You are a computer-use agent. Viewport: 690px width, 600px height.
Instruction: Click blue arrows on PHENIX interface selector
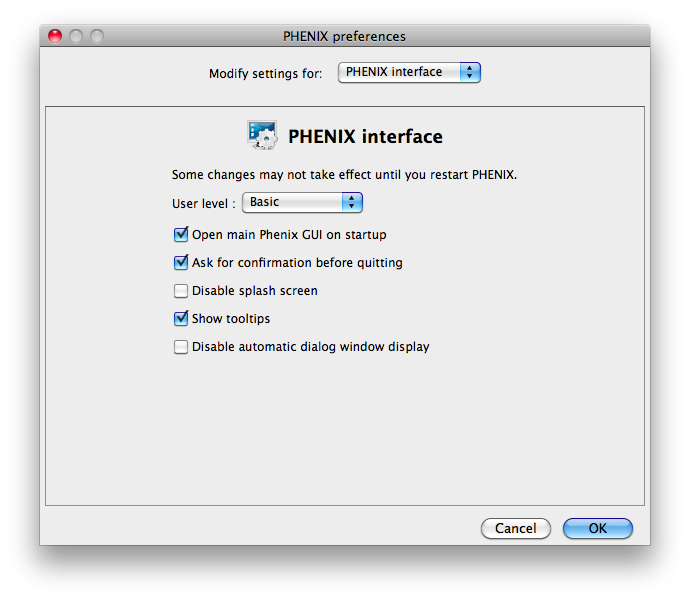tap(470, 72)
